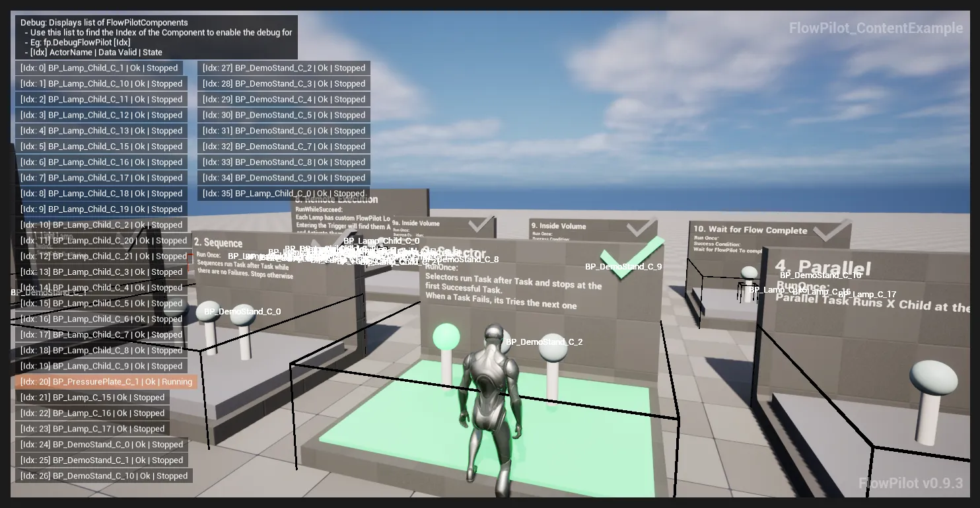Select row [Idx: 8] BP_Lamp_Child_C_18
Screen dimensions: 980x508
(x=101, y=194)
